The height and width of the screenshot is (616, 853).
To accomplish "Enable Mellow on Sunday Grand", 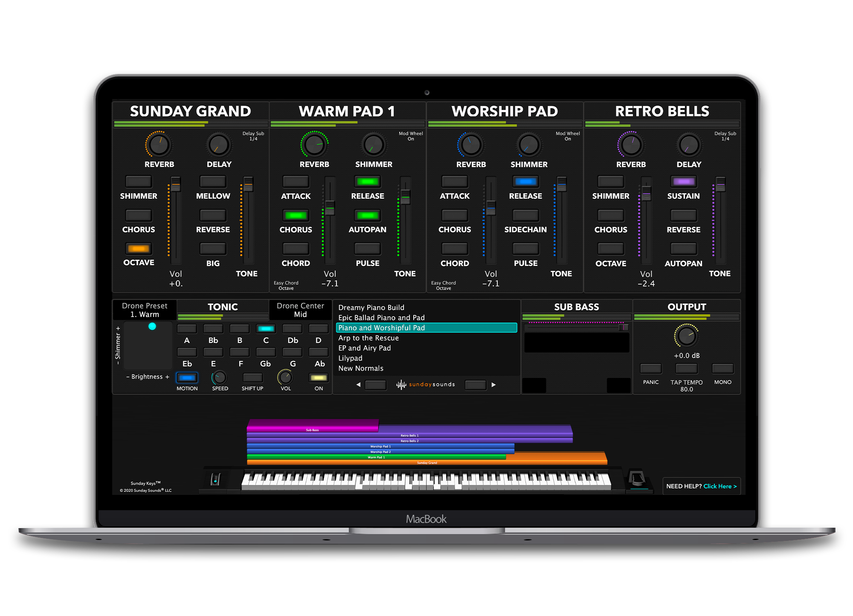I will pos(213,182).
